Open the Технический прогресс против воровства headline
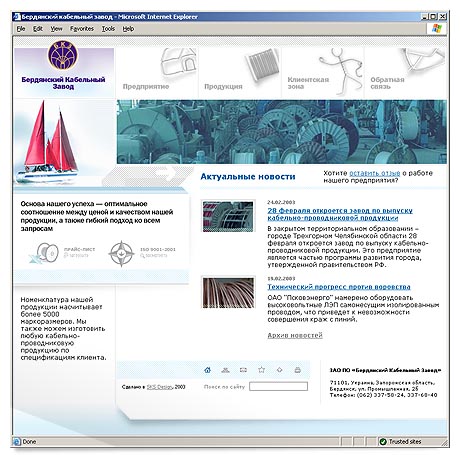 point(339,287)
